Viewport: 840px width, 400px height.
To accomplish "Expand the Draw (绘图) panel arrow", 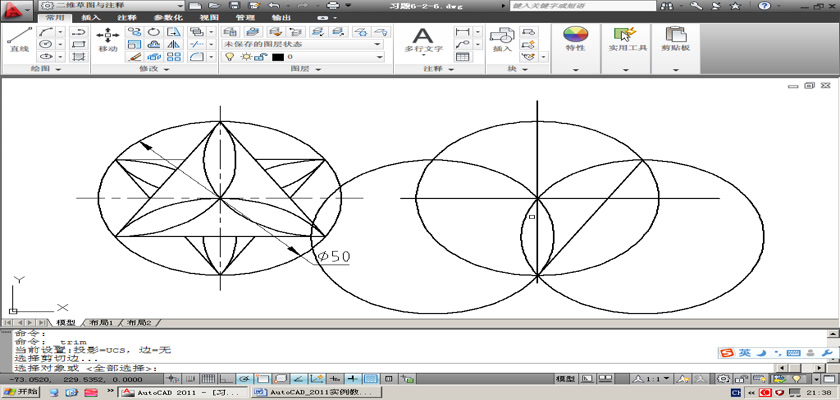I will pos(56,70).
